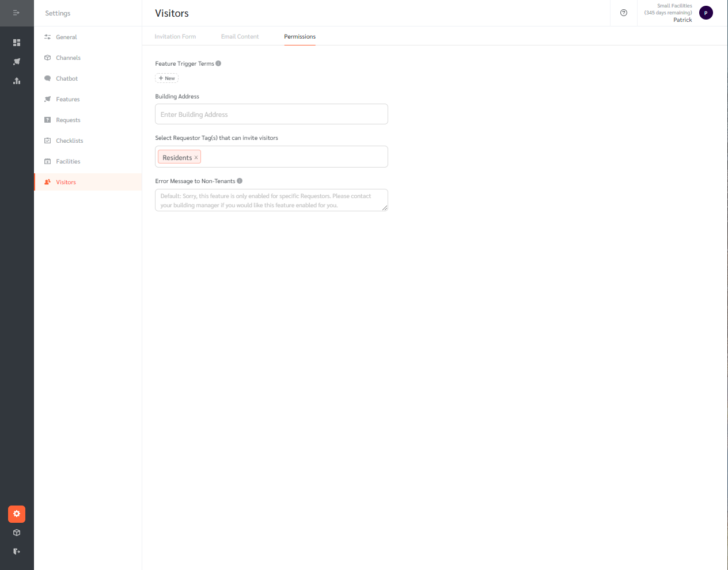Open the Facilities settings section

(x=67, y=161)
